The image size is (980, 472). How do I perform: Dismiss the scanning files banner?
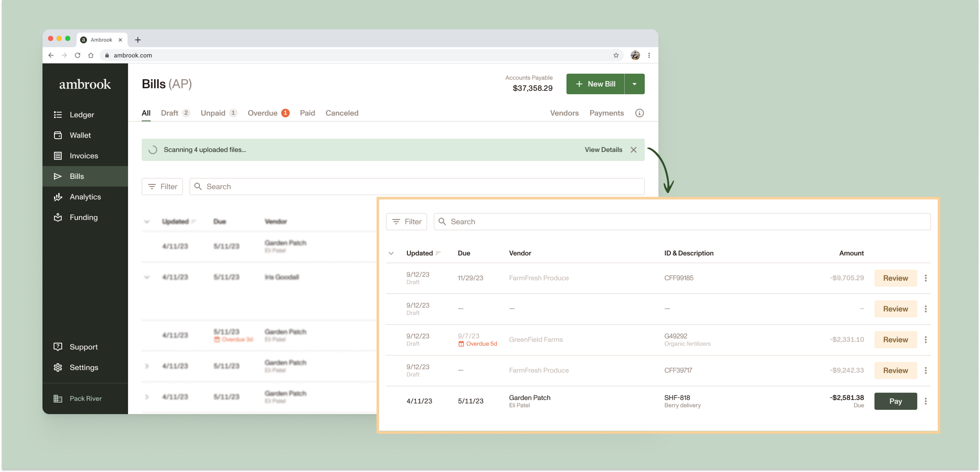[633, 150]
